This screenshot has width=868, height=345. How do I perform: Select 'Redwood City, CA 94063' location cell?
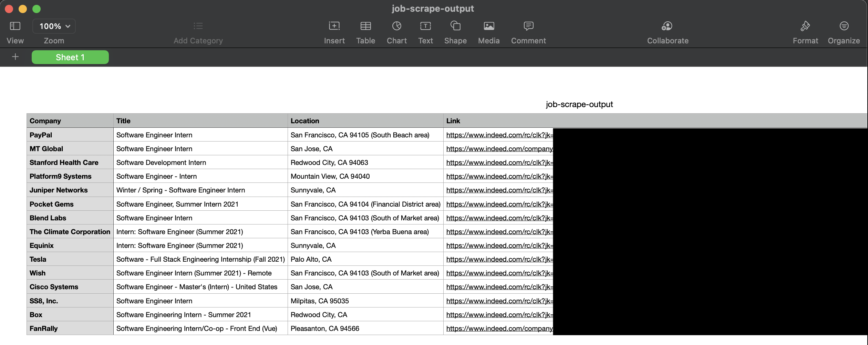pos(365,163)
